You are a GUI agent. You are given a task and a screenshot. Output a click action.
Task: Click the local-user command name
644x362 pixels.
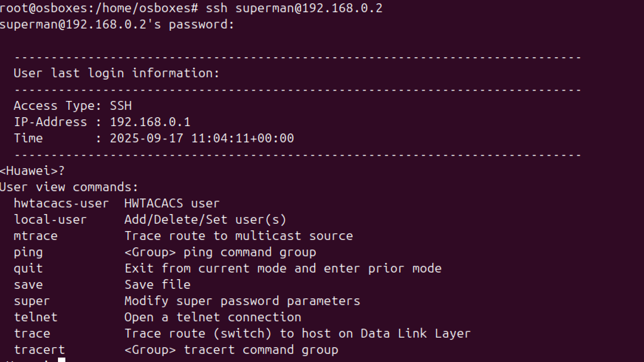pyautogui.click(x=50, y=220)
